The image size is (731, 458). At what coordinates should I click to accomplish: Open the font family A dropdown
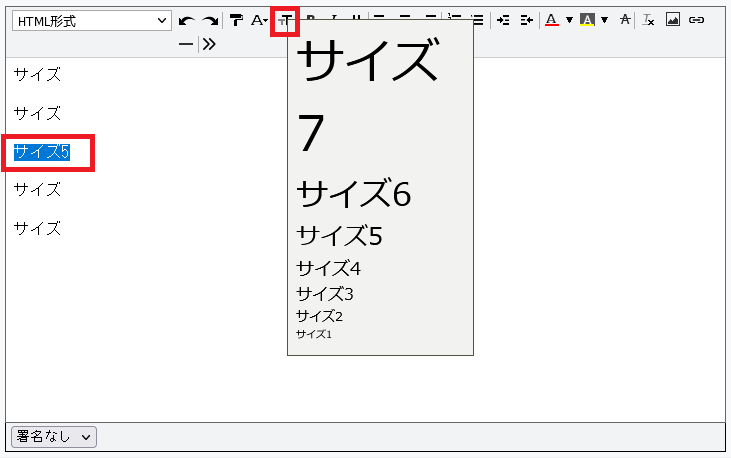pos(259,20)
